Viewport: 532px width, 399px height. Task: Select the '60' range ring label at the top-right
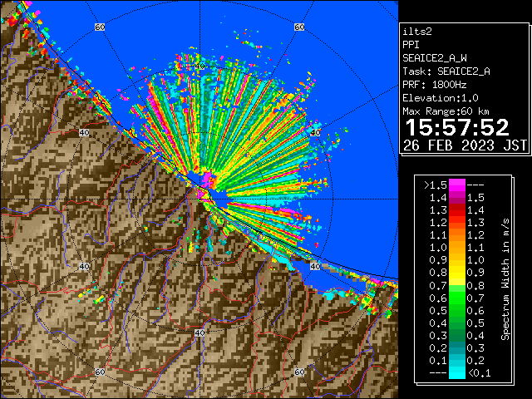click(299, 27)
